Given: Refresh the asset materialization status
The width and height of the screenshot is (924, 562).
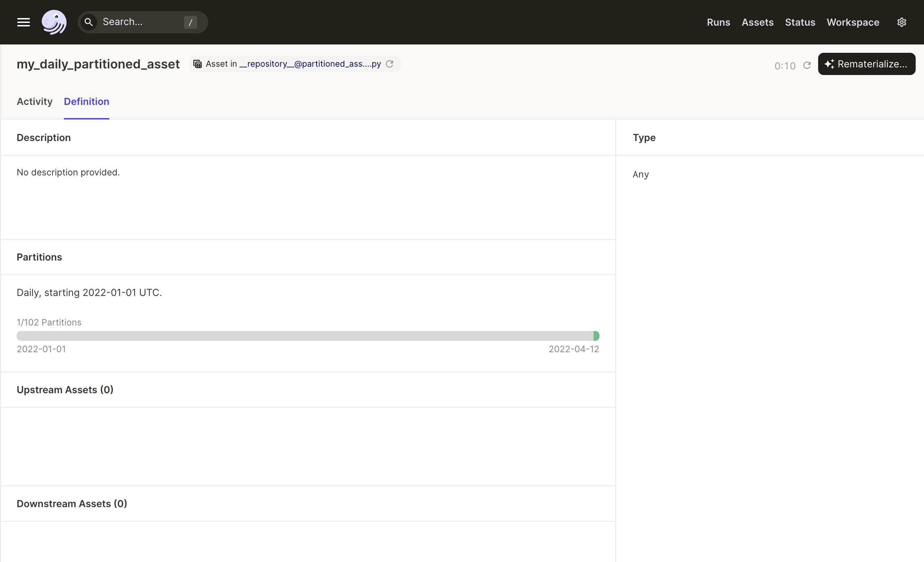Looking at the screenshot, I should pyautogui.click(x=807, y=65).
